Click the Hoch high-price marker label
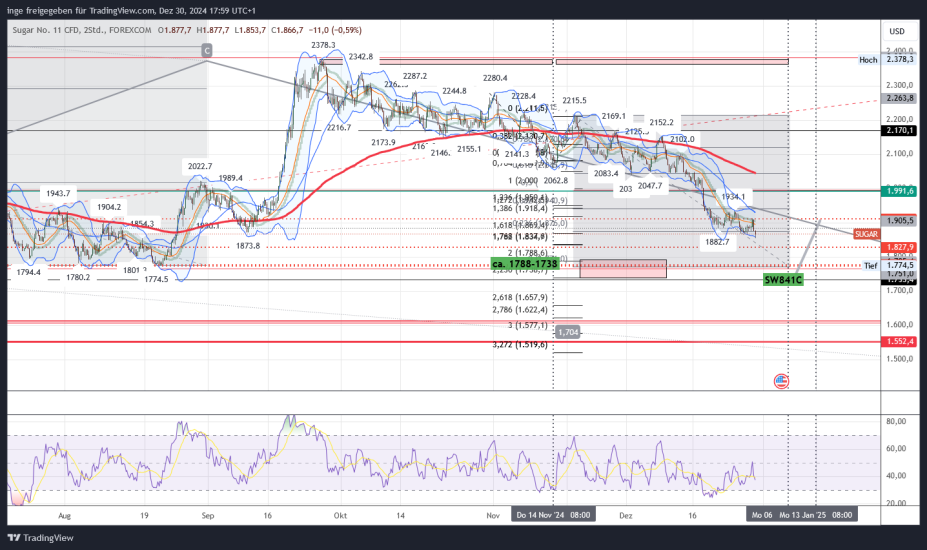Screen dimensions: 927x550 click(x=868, y=60)
